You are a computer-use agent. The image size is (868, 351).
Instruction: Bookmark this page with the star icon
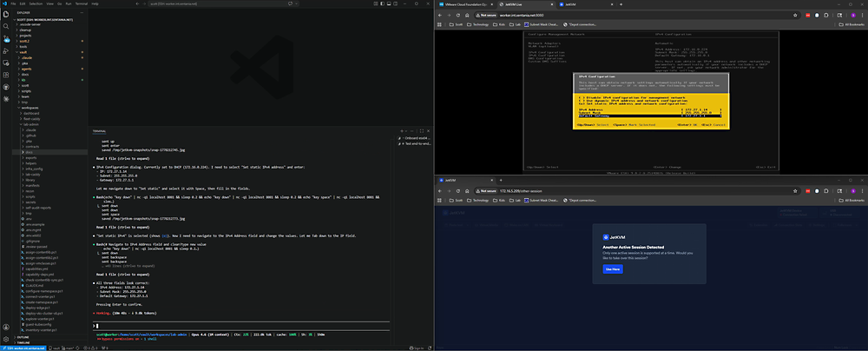[795, 15]
